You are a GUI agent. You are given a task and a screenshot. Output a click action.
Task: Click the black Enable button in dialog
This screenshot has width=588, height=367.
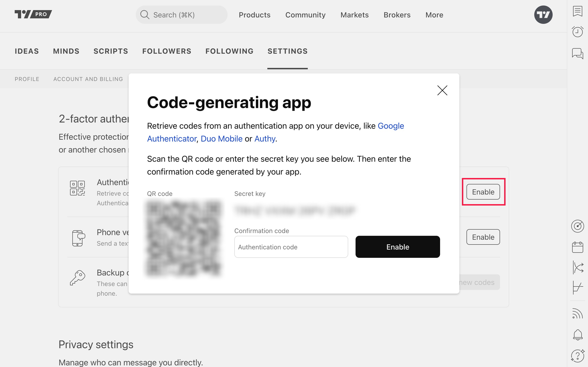point(398,247)
